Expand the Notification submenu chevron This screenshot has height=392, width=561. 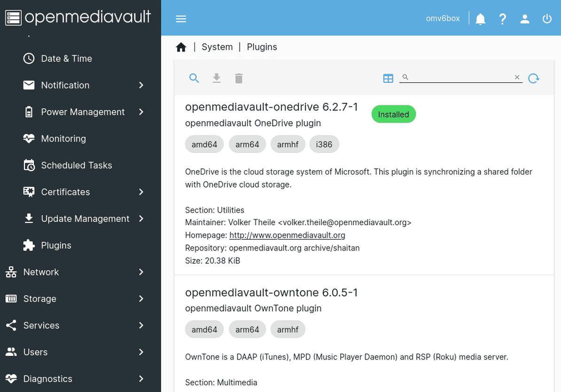(x=141, y=85)
